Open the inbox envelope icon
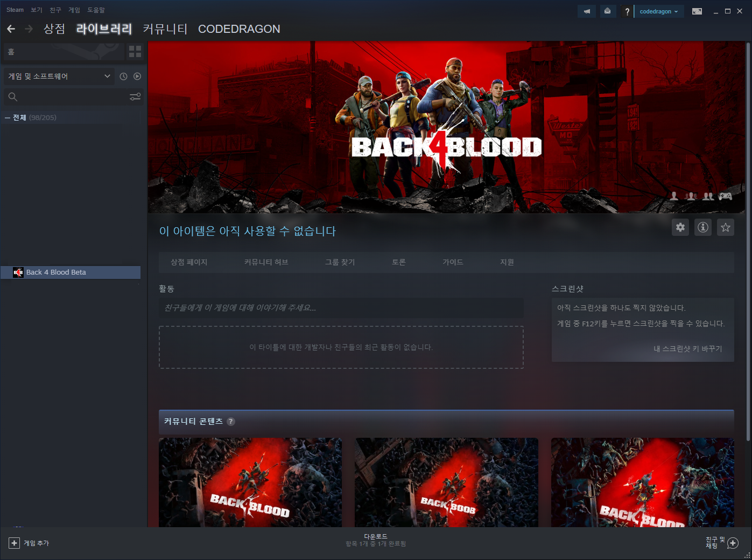The image size is (752, 560). 607,11
